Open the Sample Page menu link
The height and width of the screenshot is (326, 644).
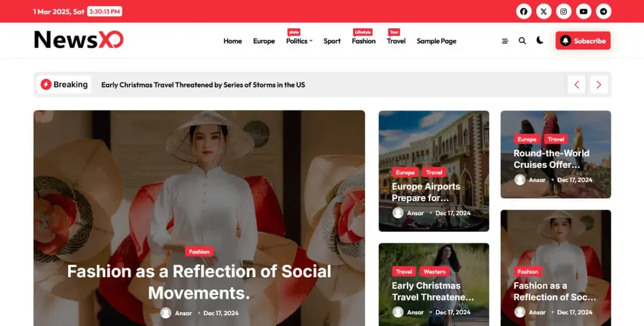pos(436,41)
